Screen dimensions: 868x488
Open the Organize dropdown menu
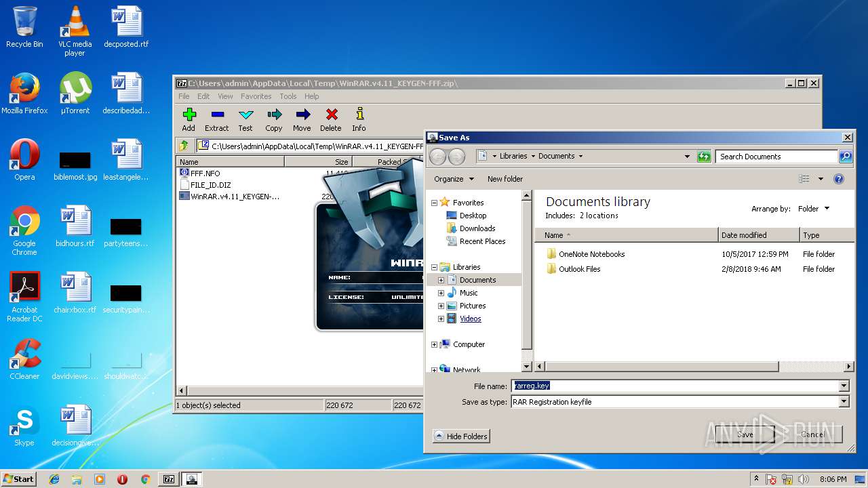[453, 179]
